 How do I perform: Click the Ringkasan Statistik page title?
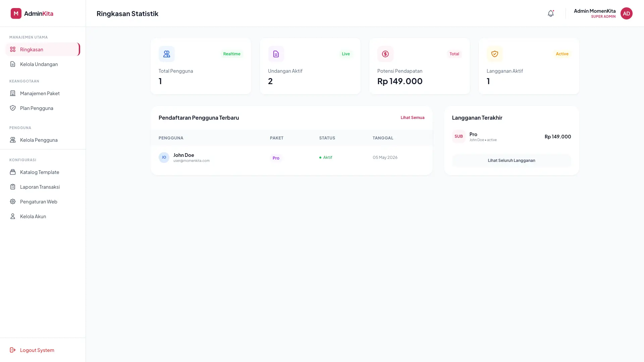(x=127, y=13)
